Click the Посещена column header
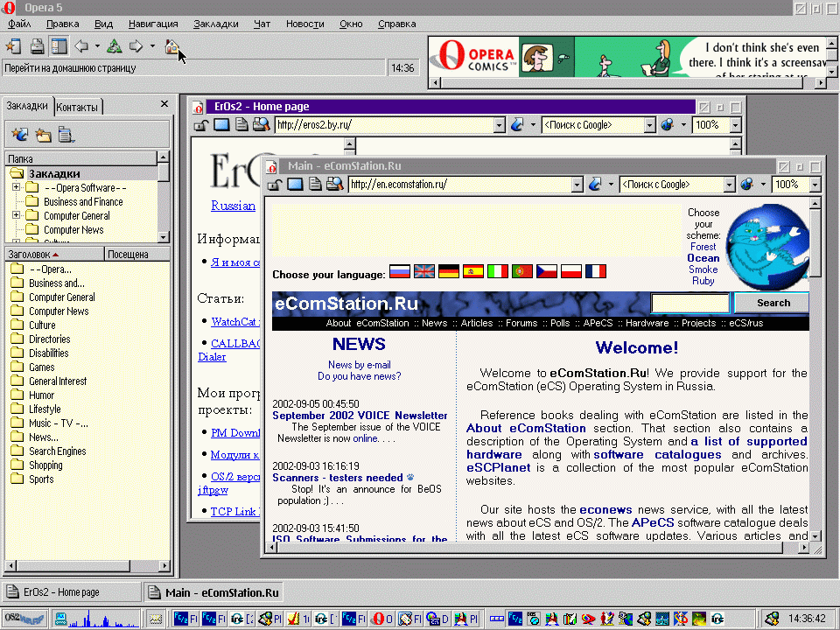 coord(137,254)
